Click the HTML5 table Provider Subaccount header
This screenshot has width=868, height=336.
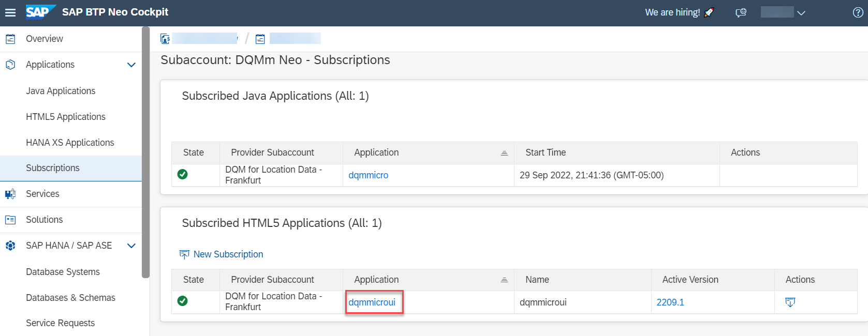[272, 280]
